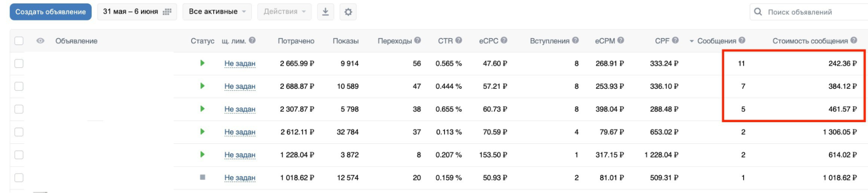The height and width of the screenshot is (193, 868).
Task: Sort by Сообщения column header
Action: pyautogui.click(x=716, y=41)
